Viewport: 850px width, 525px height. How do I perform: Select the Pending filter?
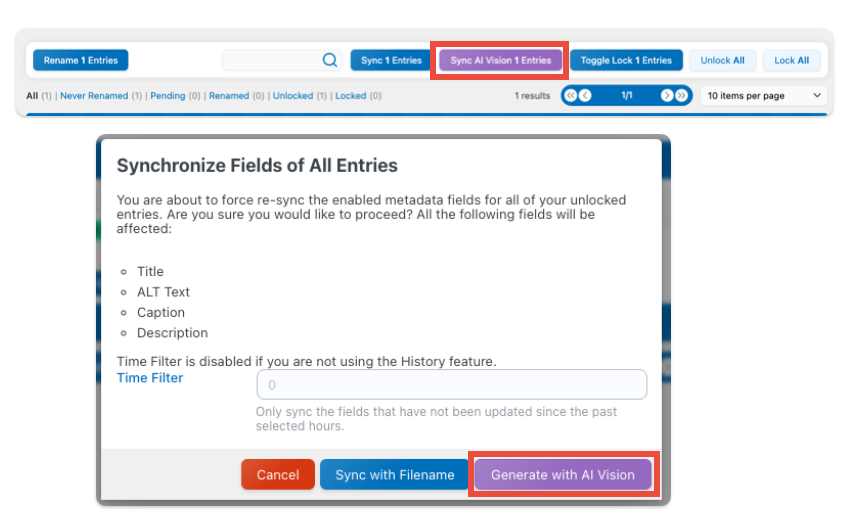pos(168,96)
